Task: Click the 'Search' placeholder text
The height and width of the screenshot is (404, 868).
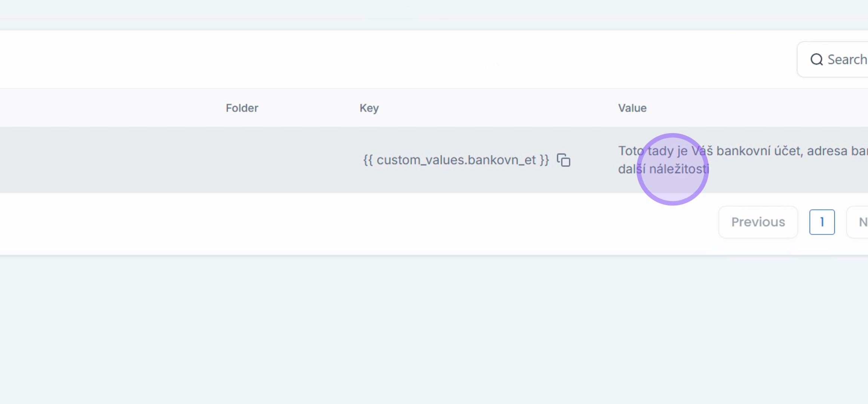Action: pos(847,59)
